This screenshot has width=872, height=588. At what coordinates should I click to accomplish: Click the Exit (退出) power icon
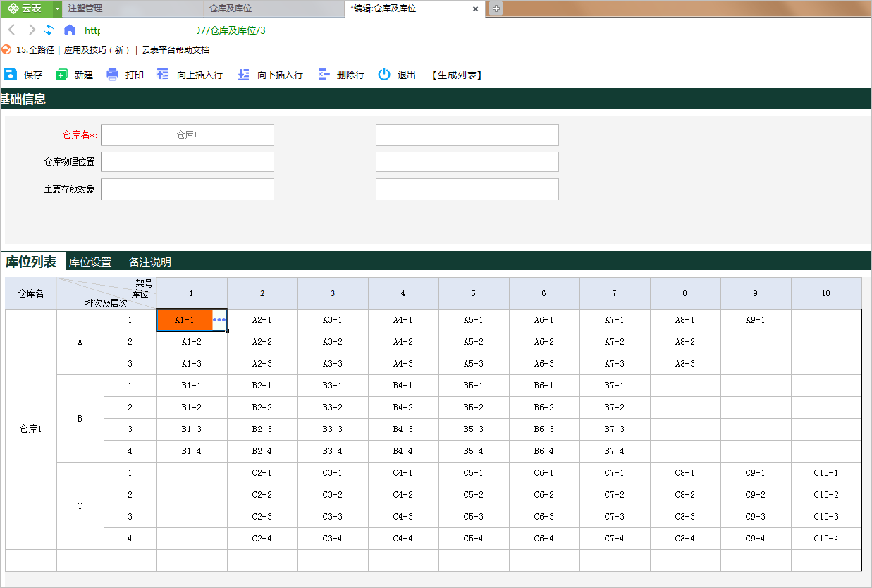point(384,74)
